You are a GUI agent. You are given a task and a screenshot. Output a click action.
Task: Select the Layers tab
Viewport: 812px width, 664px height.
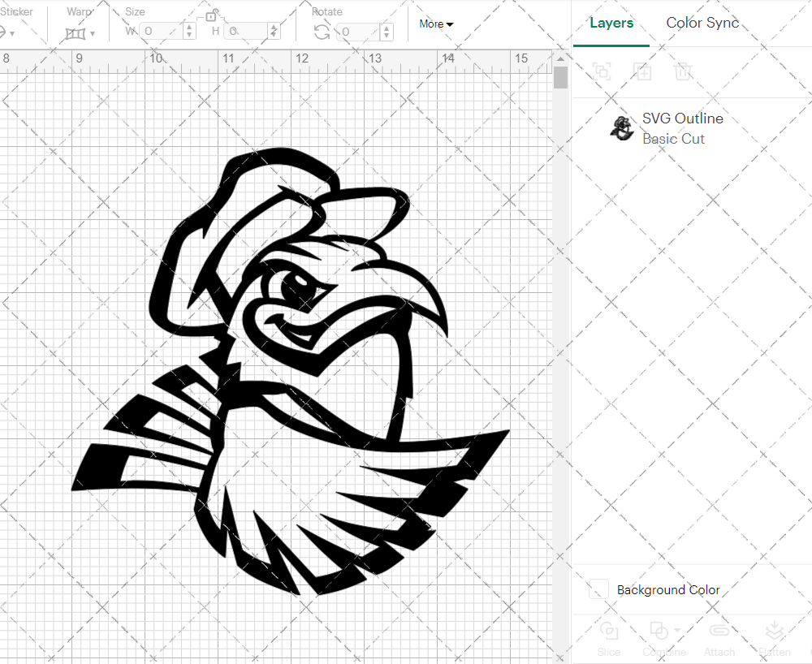pos(611,23)
